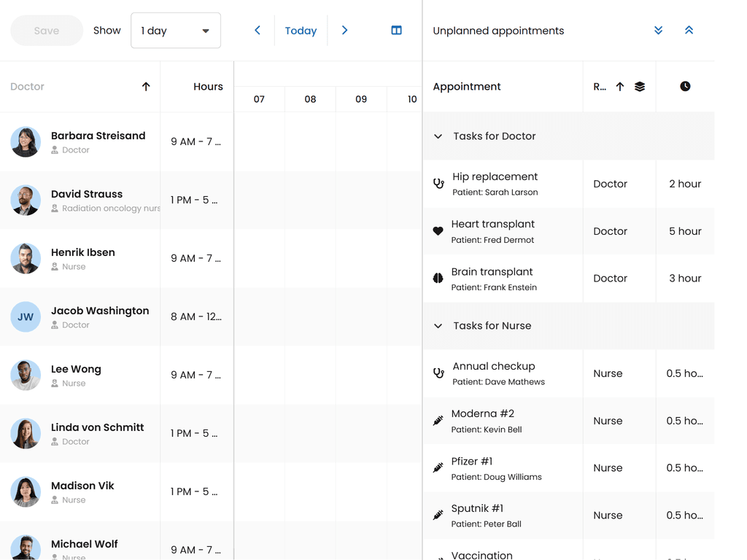Collapse all groups with double-up chevrons

click(689, 31)
